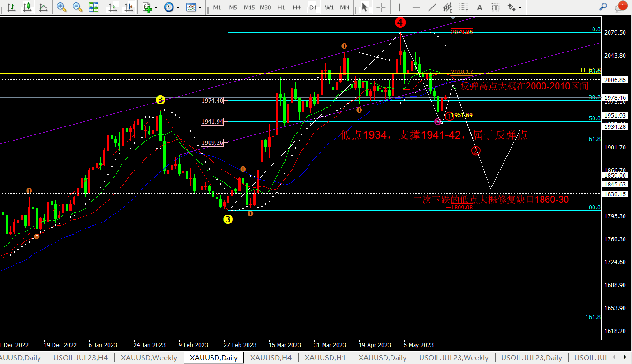
Task: Click the 1951.93 price scale marker
Action: pyautogui.click(x=616, y=115)
